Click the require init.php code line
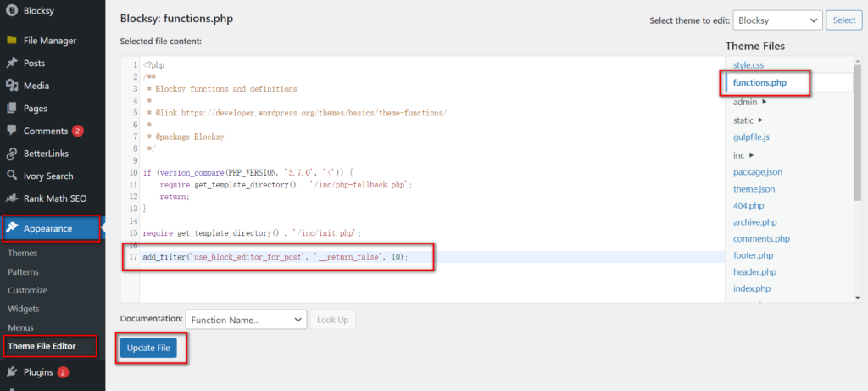The width and height of the screenshot is (868, 391). 252,233
